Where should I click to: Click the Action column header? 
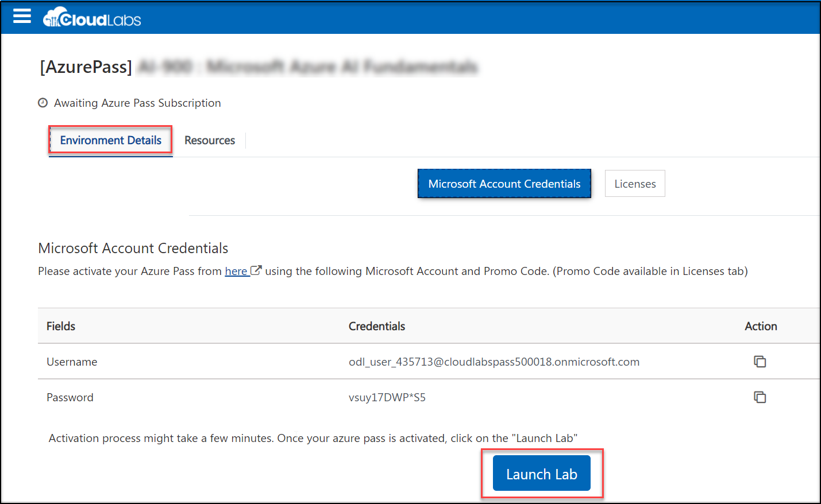click(x=761, y=326)
